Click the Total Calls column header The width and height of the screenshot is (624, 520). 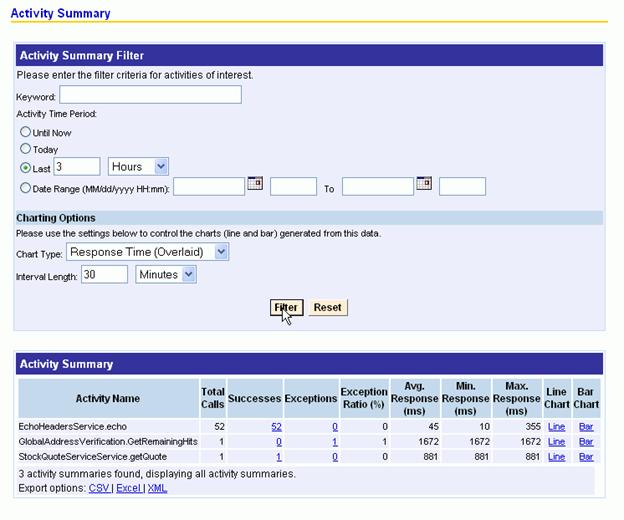pyautogui.click(x=213, y=398)
